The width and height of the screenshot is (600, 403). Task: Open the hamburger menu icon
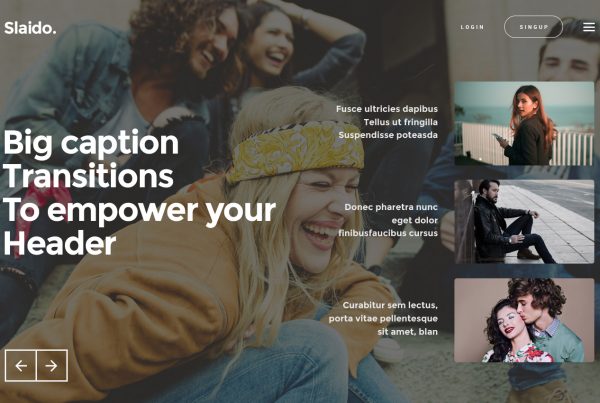click(589, 27)
